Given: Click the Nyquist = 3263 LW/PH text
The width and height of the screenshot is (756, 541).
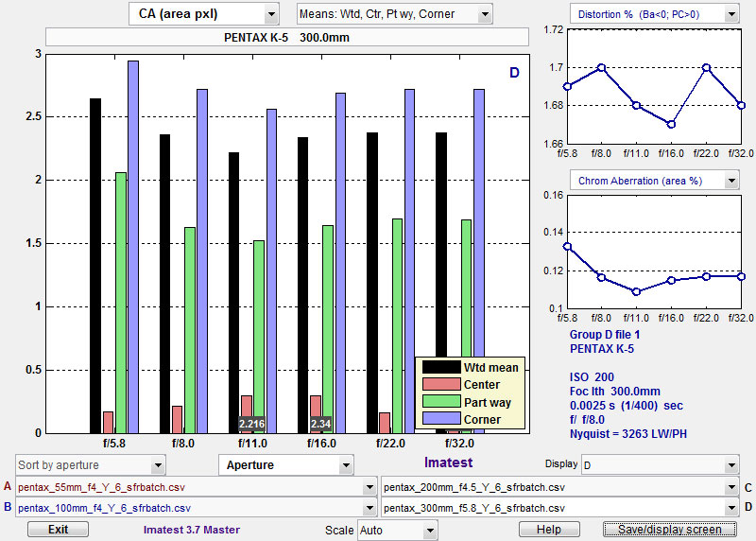Looking at the screenshot, I should pyautogui.click(x=628, y=434).
